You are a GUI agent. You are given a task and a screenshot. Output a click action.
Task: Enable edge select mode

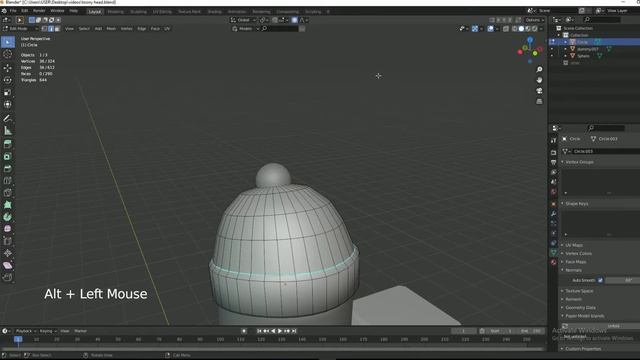(51, 29)
